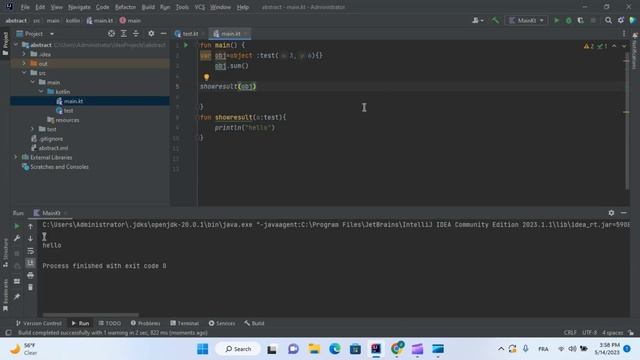Click Run console horizontal scrollbar
The width and height of the screenshot is (640, 360).
click(x=91, y=315)
